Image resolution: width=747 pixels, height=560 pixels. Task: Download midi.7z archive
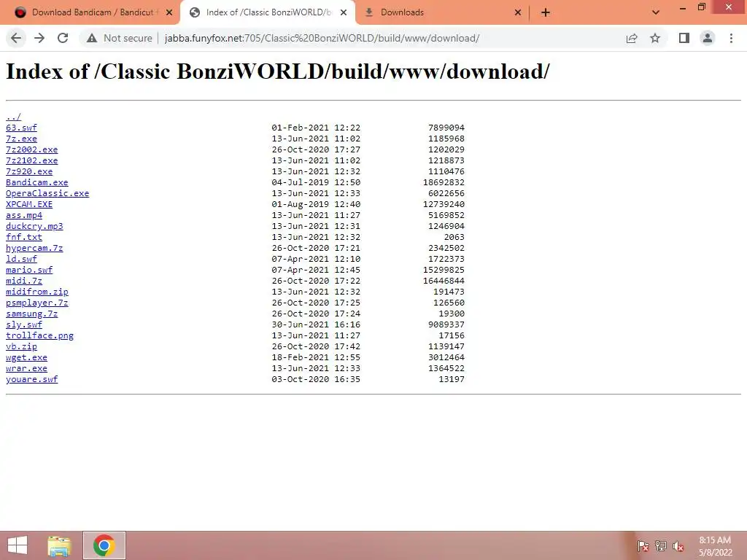point(24,281)
